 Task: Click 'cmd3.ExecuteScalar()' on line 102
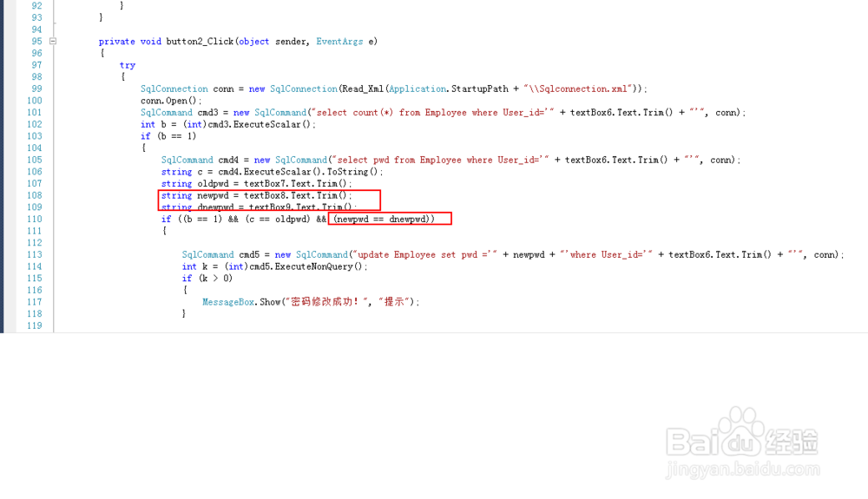click(260, 124)
